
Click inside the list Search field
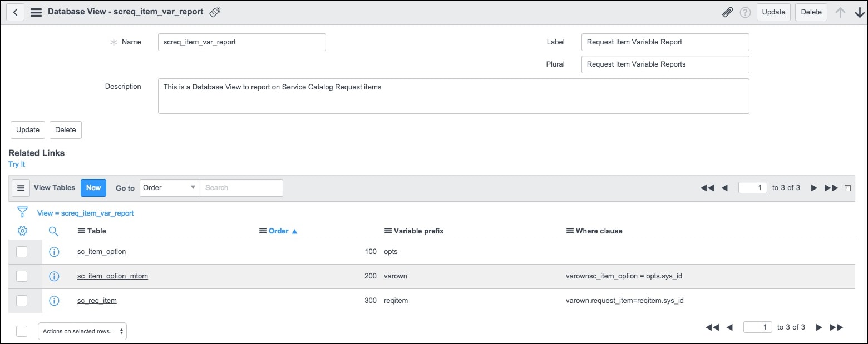[241, 187]
